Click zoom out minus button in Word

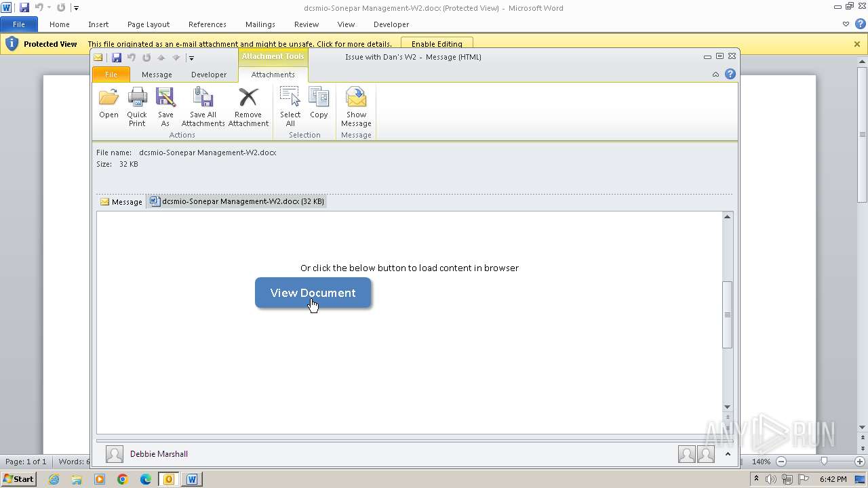pyautogui.click(x=781, y=462)
